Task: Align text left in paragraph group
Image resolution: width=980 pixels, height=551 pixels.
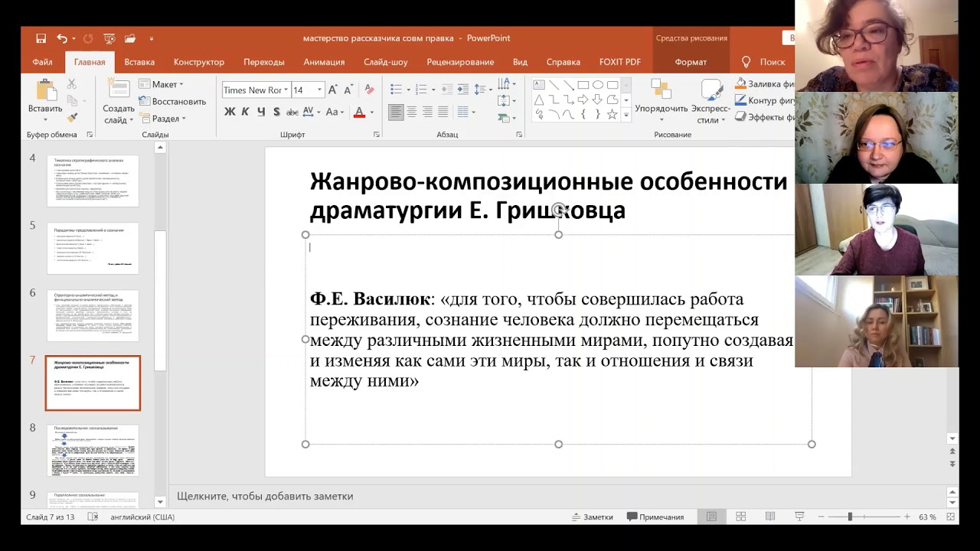Action: (396, 112)
